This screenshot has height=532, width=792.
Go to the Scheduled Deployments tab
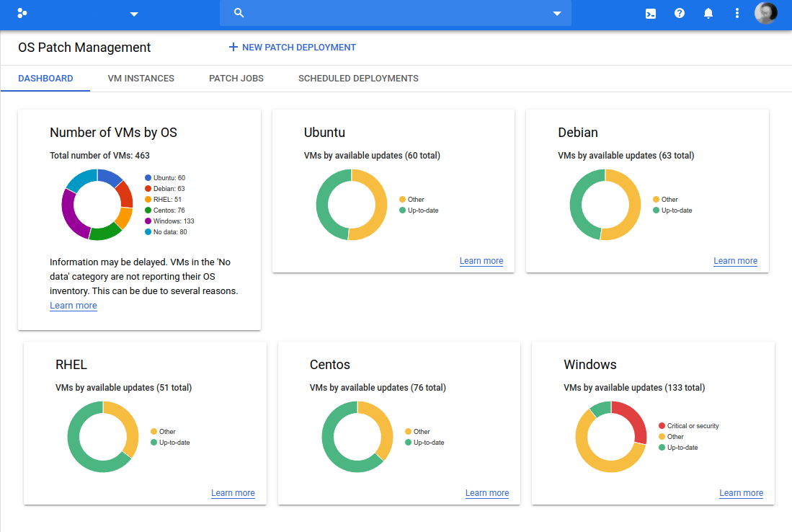(x=358, y=79)
